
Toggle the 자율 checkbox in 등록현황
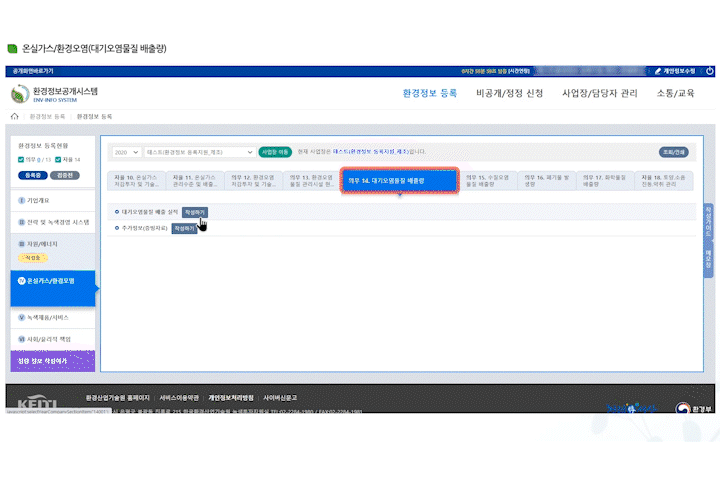57,159
